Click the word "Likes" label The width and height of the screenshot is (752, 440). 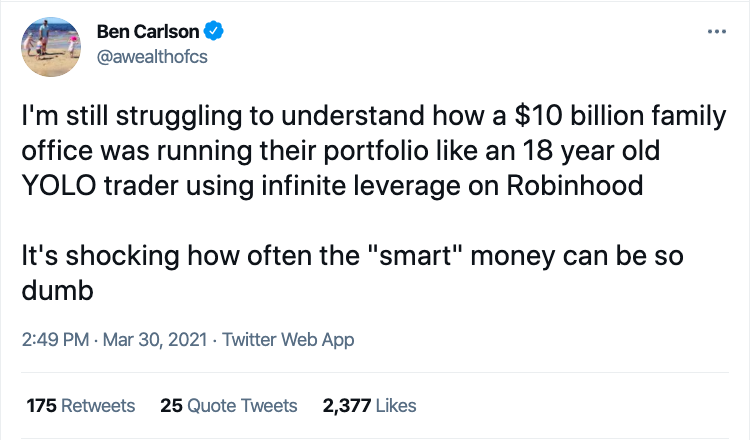pos(396,405)
